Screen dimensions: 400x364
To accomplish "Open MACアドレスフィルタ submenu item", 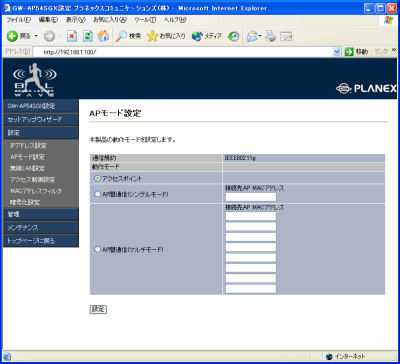I will point(36,191).
